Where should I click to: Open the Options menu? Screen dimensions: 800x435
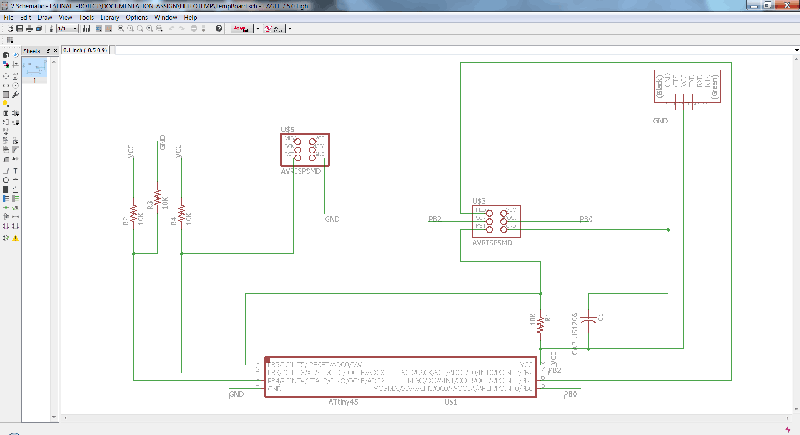tap(137, 17)
